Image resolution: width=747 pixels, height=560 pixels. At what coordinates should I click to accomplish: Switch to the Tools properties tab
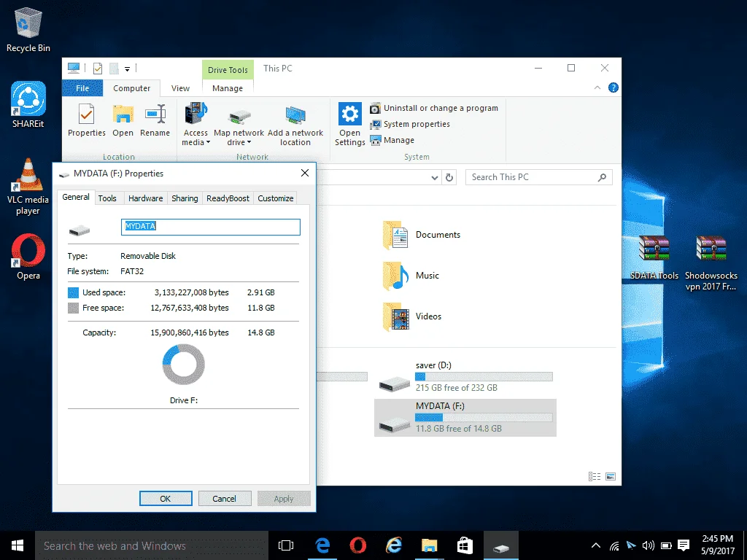(x=107, y=198)
